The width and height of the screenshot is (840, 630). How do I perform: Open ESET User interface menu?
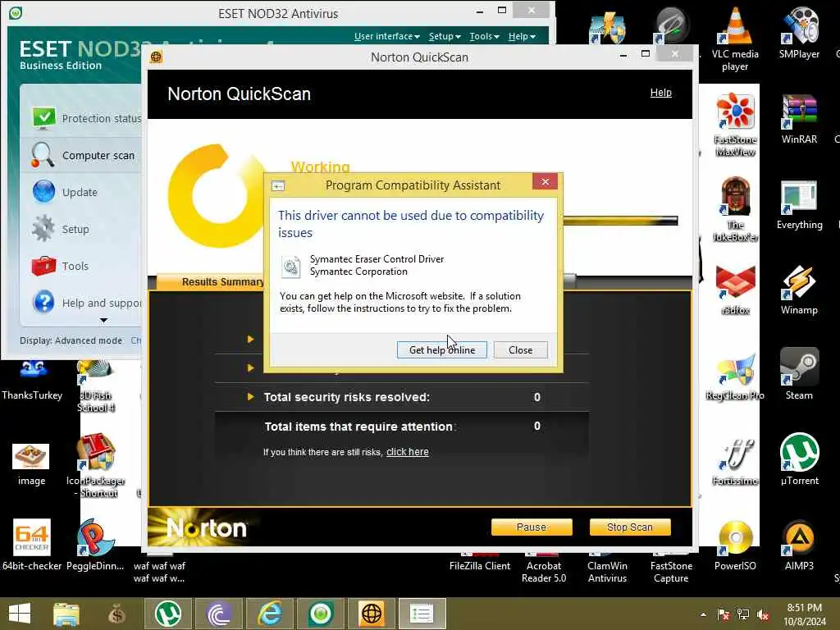tap(387, 36)
